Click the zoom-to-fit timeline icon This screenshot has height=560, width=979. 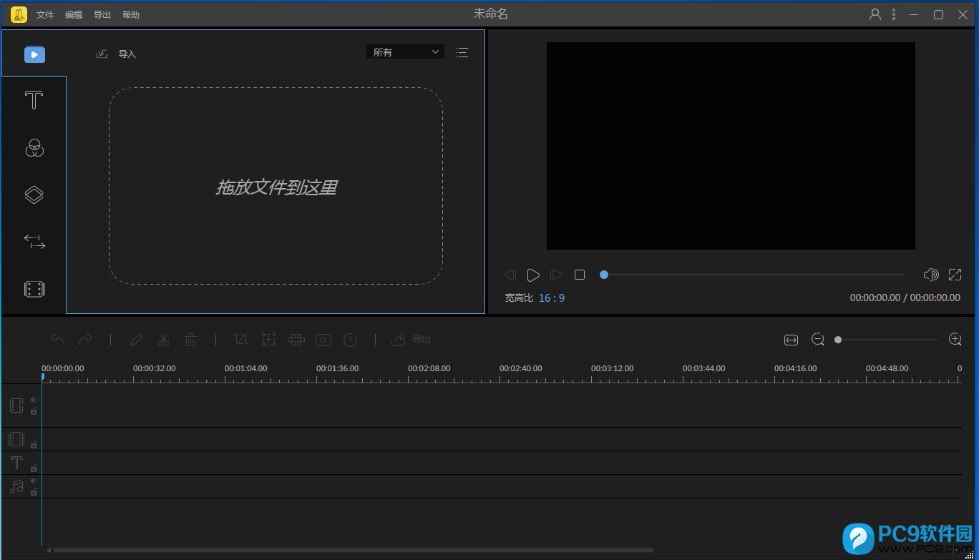coord(791,340)
